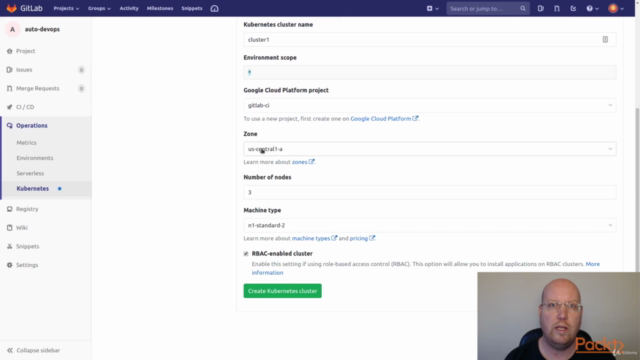The height and width of the screenshot is (360, 640).
Task: Click the new item plus icon
Action: coord(429,8)
